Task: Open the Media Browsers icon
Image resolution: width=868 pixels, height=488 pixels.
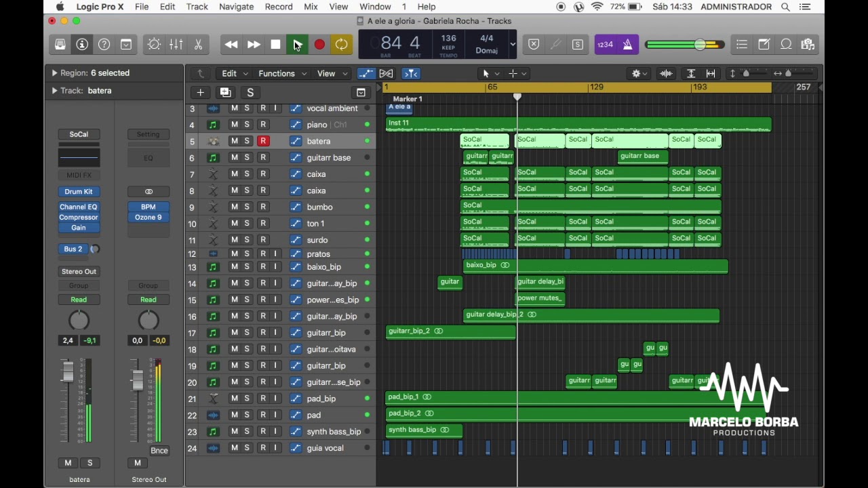Action: click(x=808, y=45)
